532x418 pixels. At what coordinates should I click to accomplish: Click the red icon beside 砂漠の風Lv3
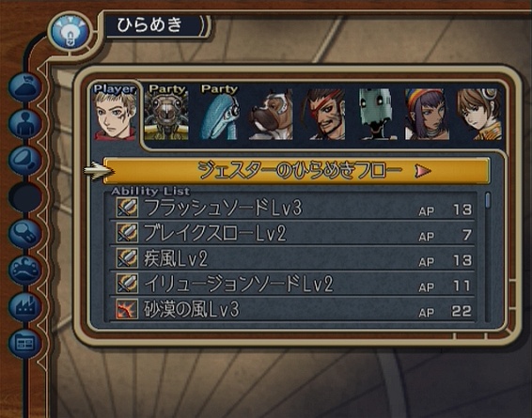(x=127, y=309)
